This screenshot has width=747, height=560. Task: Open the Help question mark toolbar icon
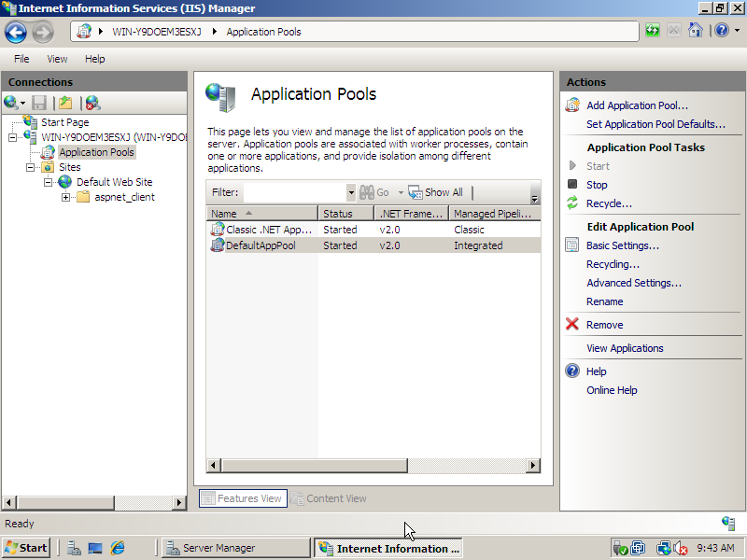tap(722, 31)
